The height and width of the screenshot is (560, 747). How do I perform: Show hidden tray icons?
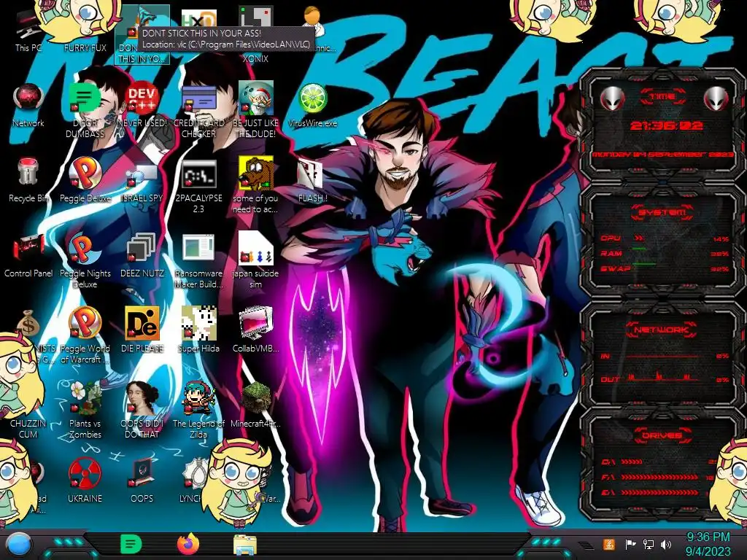586,544
